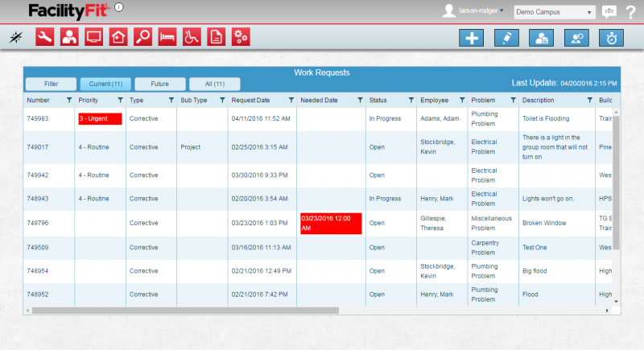Click the blue person search icon
This screenshot has width=644, height=350.
(576, 38)
